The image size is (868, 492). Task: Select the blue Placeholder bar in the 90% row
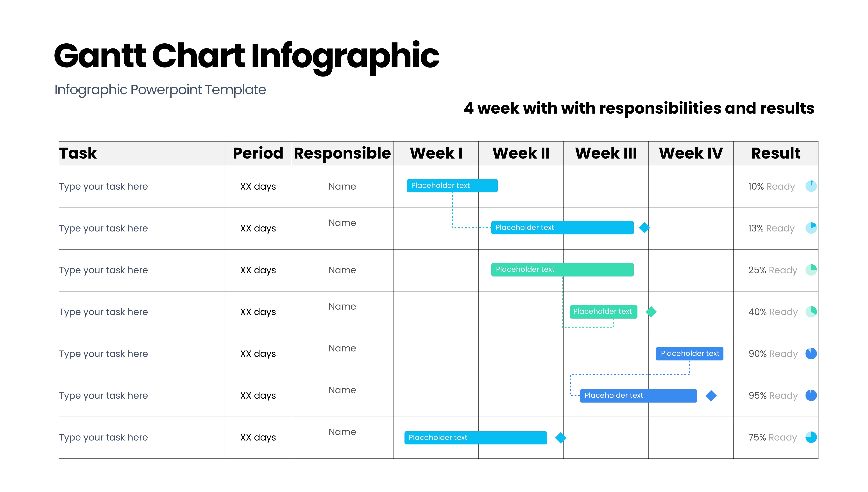pyautogui.click(x=689, y=353)
